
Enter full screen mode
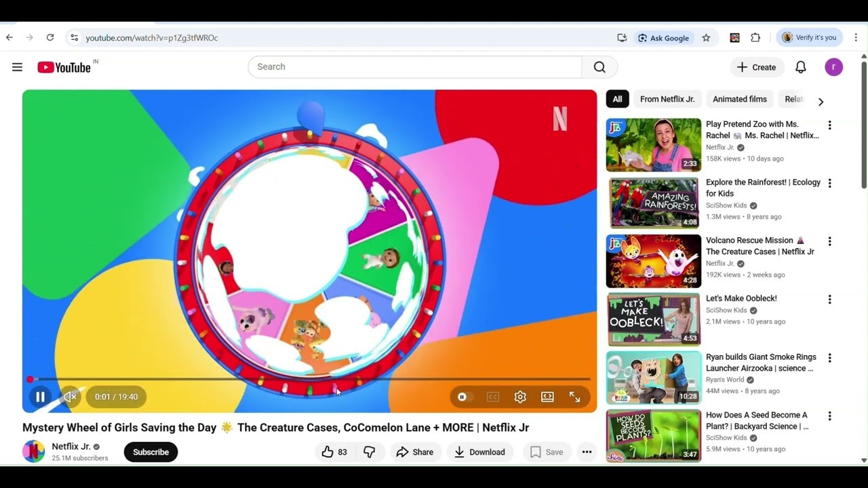click(574, 397)
